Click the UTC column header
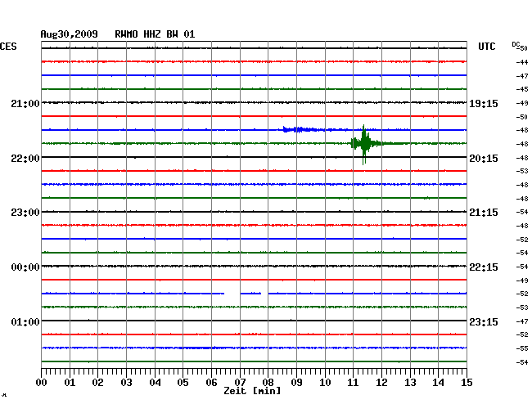532x404 pixels. click(487, 47)
